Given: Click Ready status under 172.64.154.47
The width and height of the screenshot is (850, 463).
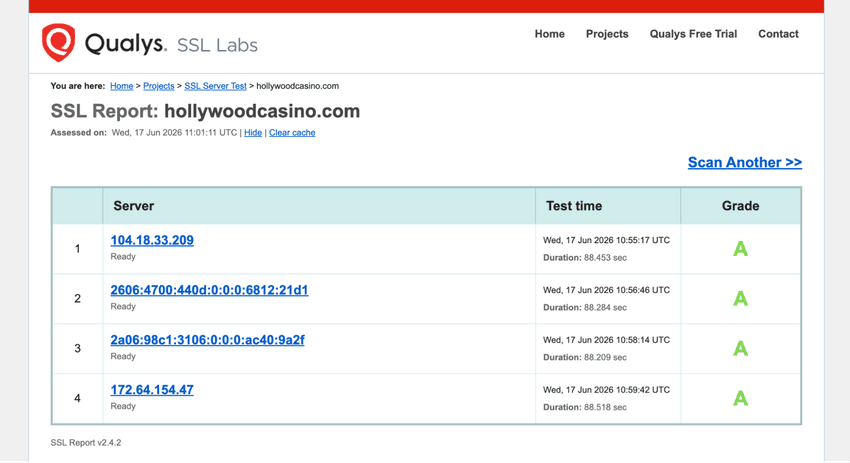Looking at the screenshot, I should coord(123,406).
